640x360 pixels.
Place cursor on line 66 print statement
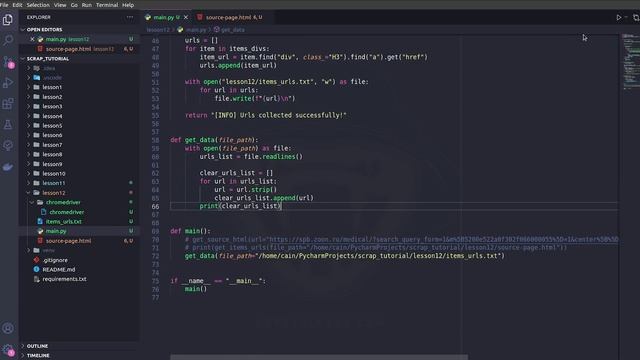240,206
